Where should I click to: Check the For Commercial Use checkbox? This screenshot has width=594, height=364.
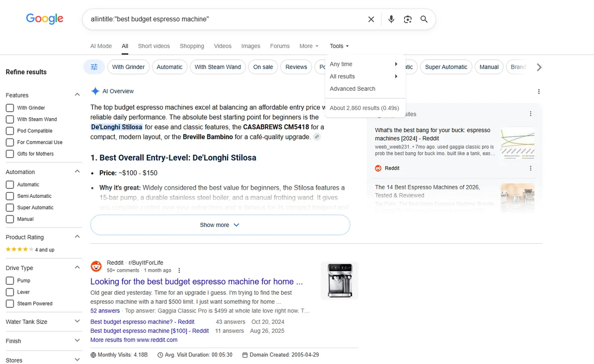[9, 142]
